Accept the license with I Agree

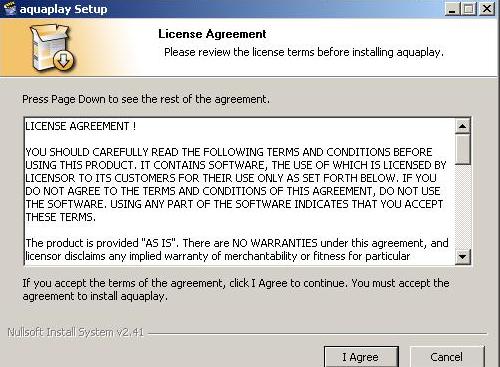click(x=361, y=357)
